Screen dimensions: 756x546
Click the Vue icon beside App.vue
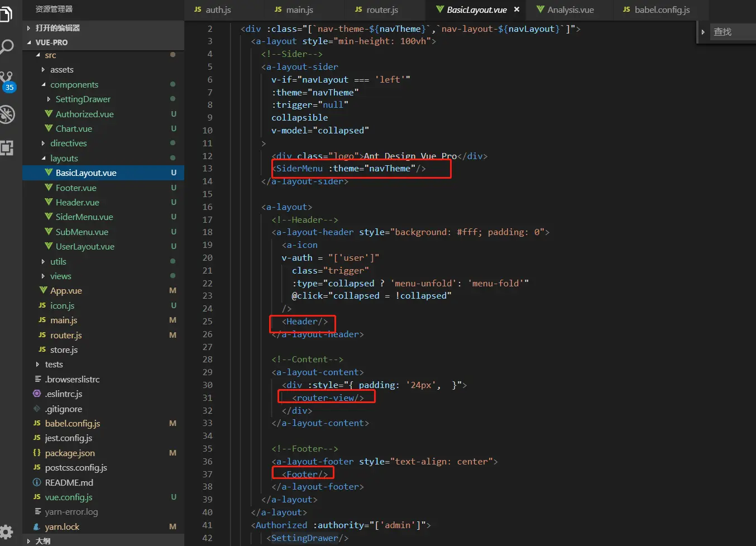pyautogui.click(x=43, y=290)
